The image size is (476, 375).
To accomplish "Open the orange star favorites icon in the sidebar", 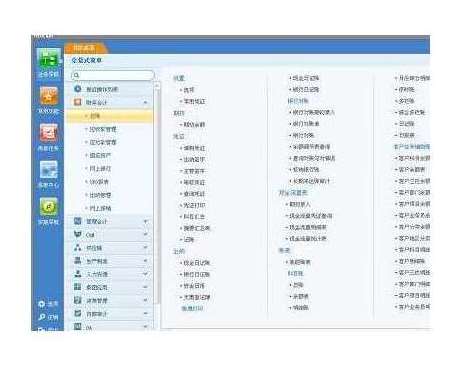I will pos(49,96).
